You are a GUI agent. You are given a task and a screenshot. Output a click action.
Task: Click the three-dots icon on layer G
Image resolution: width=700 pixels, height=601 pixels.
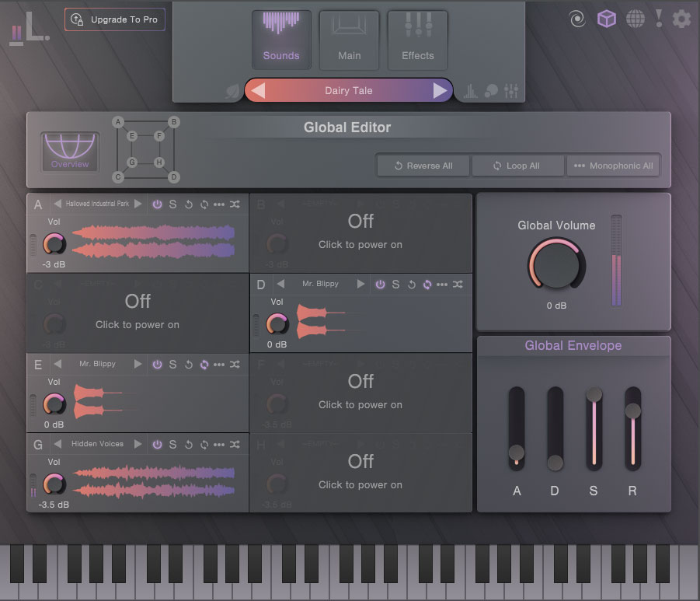pyautogui.click(x=219, y=445)
